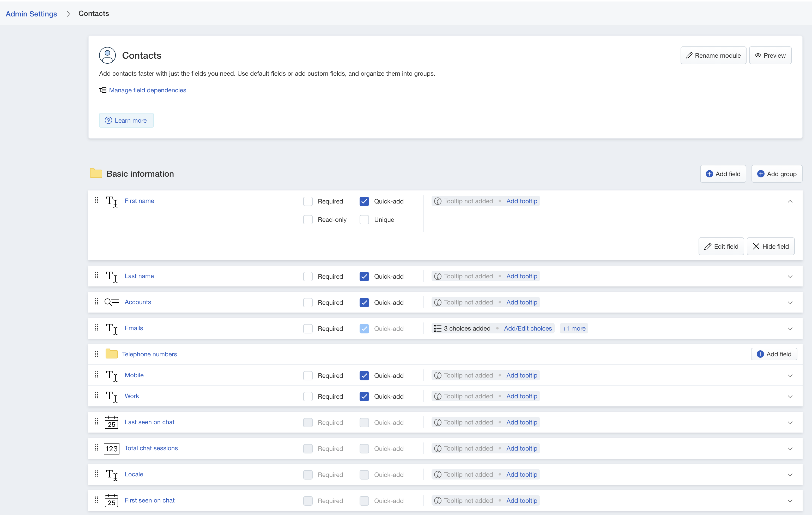812x515 pixels.
Task: Click the Basic information folder icon
Action: coord(96,173)
